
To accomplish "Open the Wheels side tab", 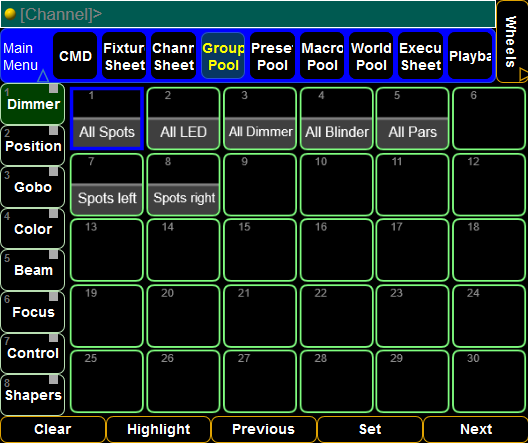I will tap(512, 41).
